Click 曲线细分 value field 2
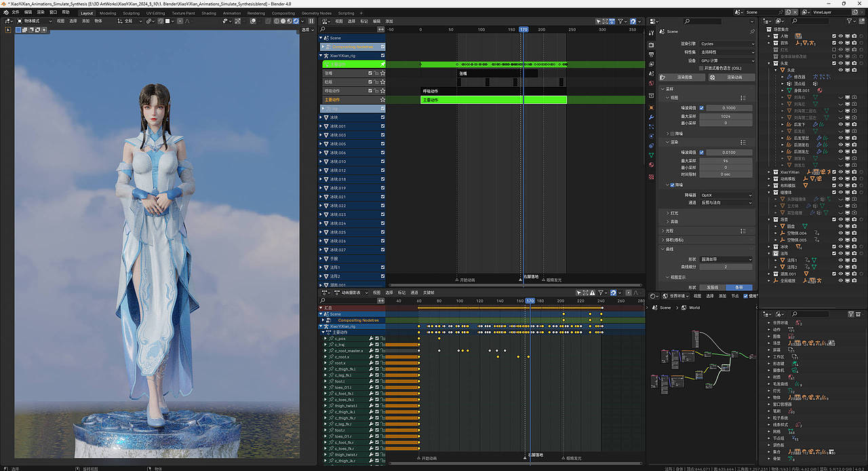Viewport: 868px width, 471px height. point(726,267)
